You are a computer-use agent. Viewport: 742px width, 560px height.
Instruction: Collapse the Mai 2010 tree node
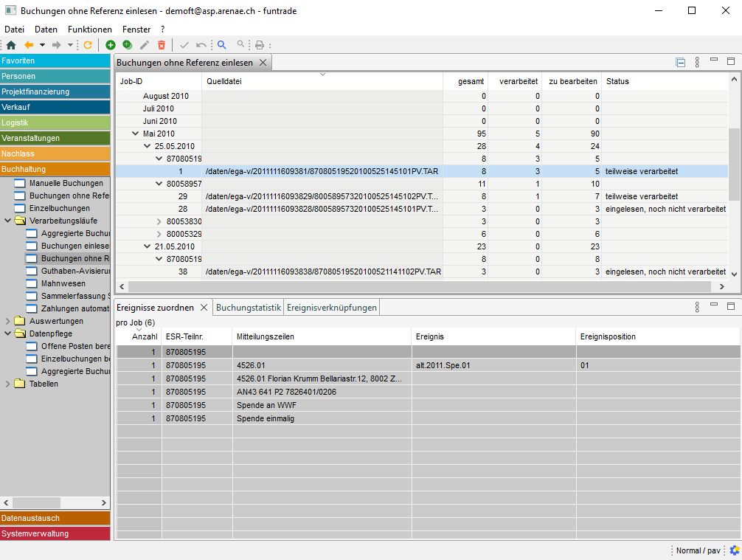tap(135, 134)
